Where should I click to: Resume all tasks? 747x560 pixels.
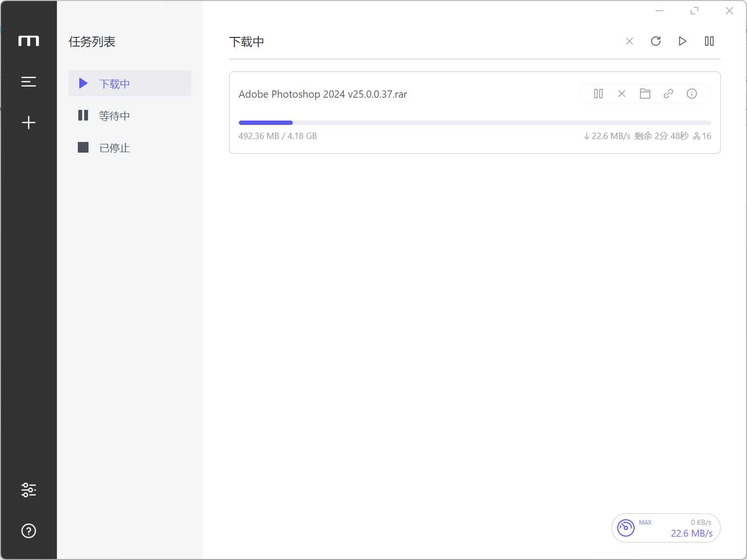coord(682,41)
